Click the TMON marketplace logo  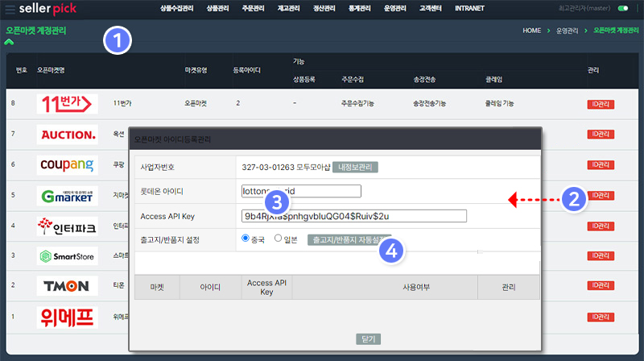coord(68,286)
